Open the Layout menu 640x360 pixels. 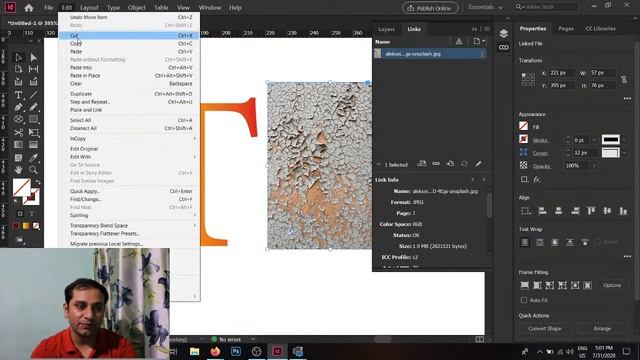coord(89,8)
